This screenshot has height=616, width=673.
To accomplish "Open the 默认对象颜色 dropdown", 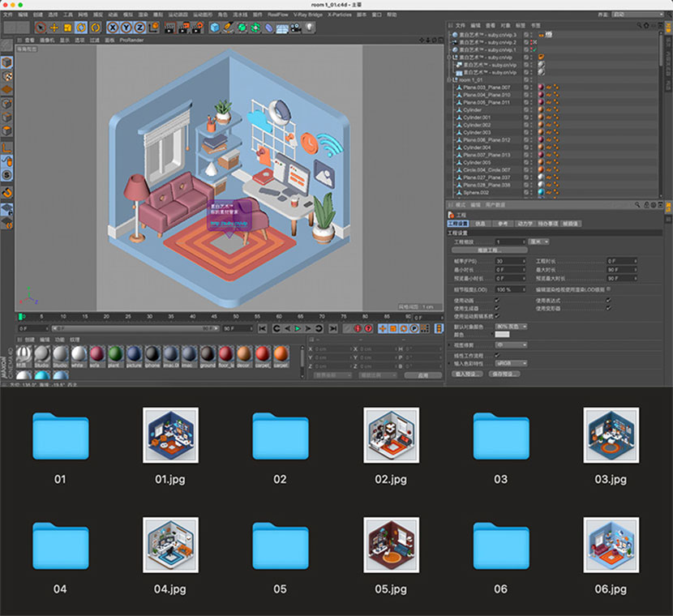I will [x=511, y=327].
